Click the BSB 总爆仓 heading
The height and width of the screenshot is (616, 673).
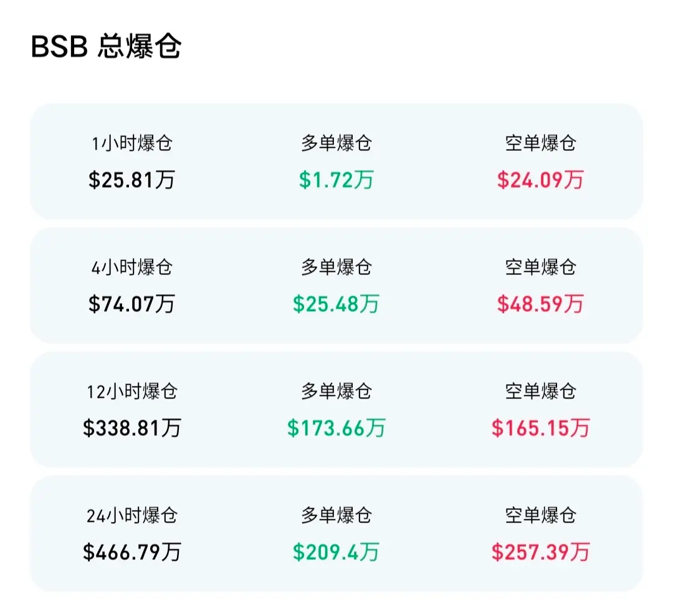pos(106,46)
